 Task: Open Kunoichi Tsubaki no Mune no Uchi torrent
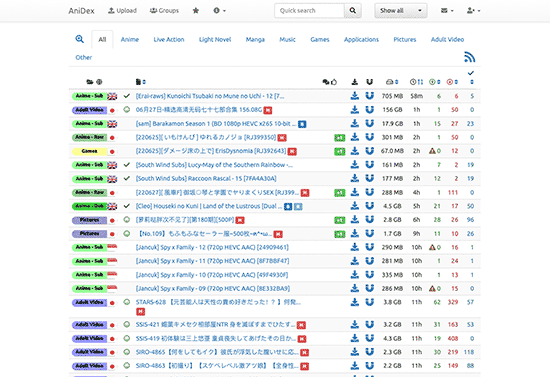(x=210, y=96)
